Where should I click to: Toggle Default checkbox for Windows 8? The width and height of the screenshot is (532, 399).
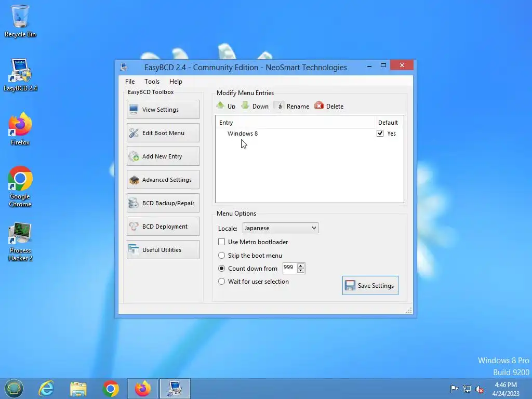coord(380,134)
